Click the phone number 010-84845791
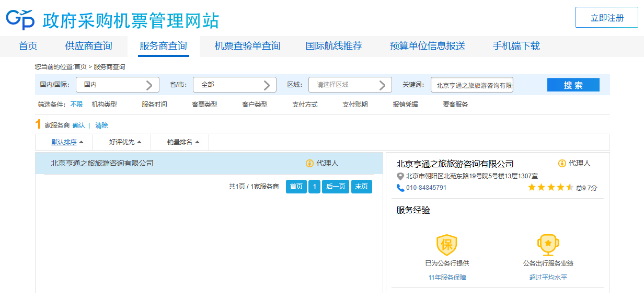 (427, 188)
